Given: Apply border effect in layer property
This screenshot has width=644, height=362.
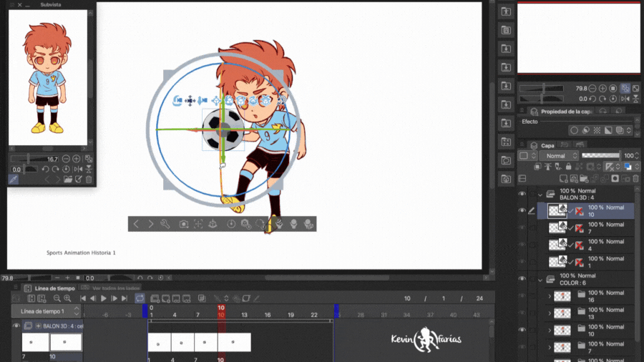Looking at the screenshot, I should click(x=574, y=130).
